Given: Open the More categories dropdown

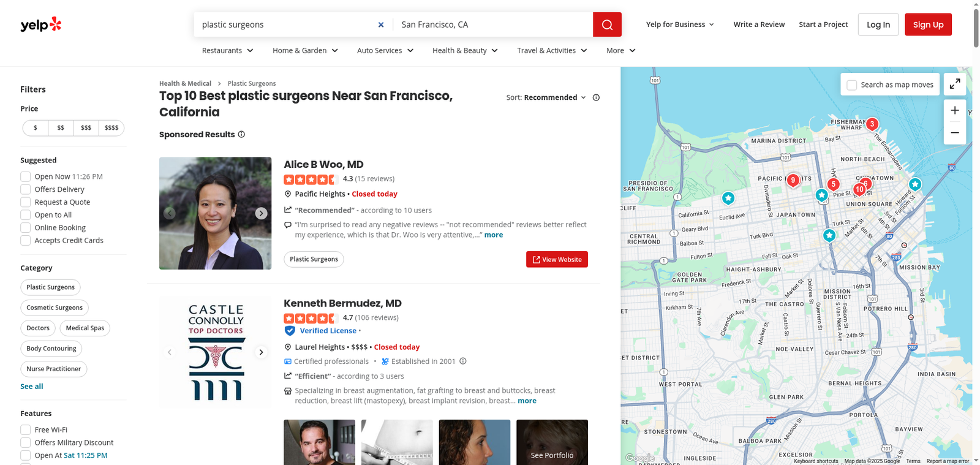Looking at the screenshot, I should click(621, 50).
